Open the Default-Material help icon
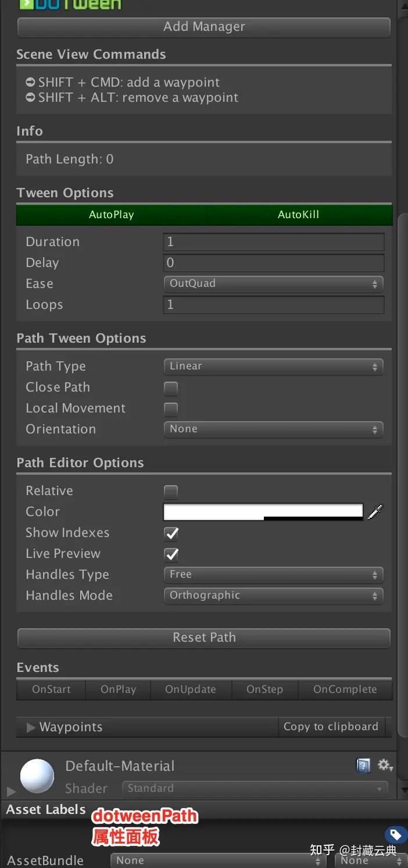The height and width of the screenshot is (868, 408). pyautogui.click(x=363, y=765)
